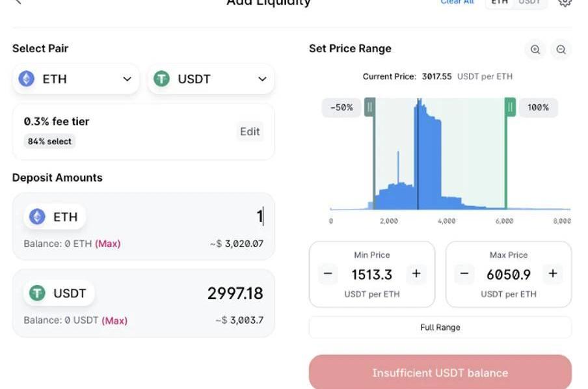This screenshot has width=588, height=389.
Task: Go back using the top-left arrow
Action: pos(18,3)
